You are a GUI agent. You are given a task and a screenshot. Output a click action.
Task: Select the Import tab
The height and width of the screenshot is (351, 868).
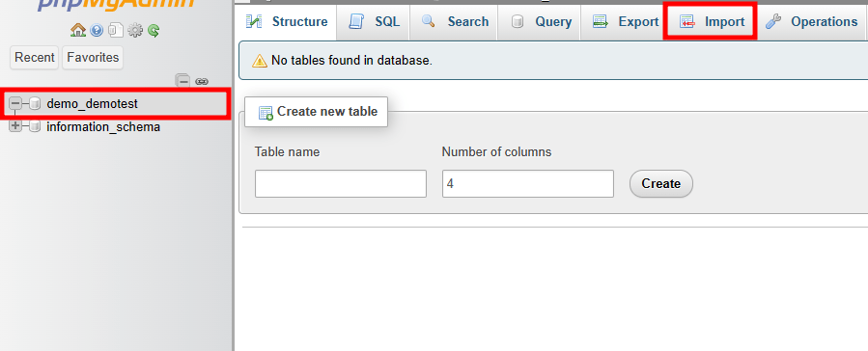712,22
